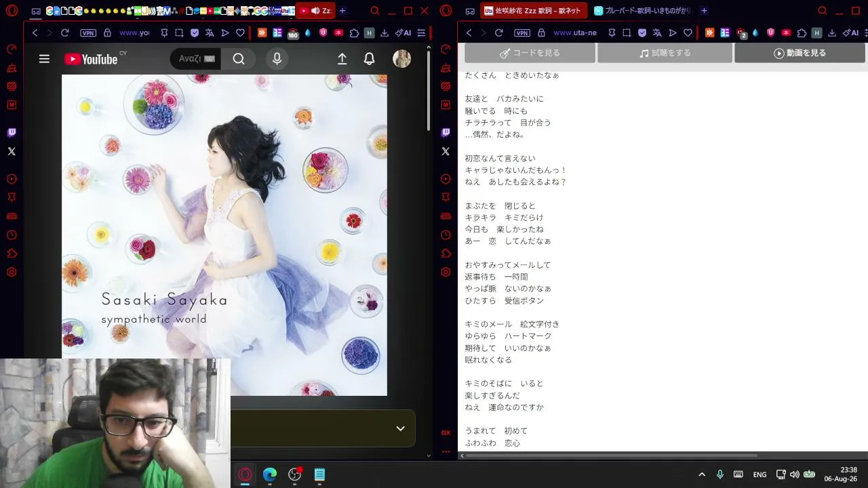Pin the page using left window pin icon
This screenshot has height=488, width=868.
[x=164, y=33]
